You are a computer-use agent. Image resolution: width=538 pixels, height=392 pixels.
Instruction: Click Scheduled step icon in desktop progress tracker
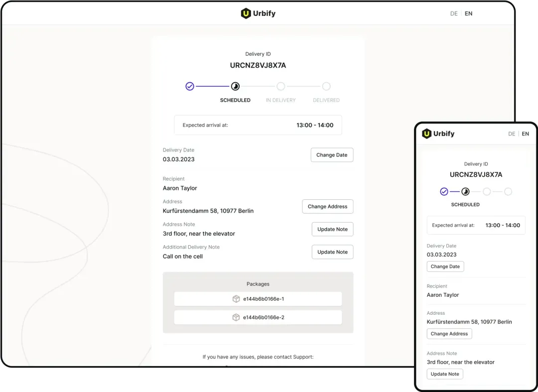[x=235, y=87]
